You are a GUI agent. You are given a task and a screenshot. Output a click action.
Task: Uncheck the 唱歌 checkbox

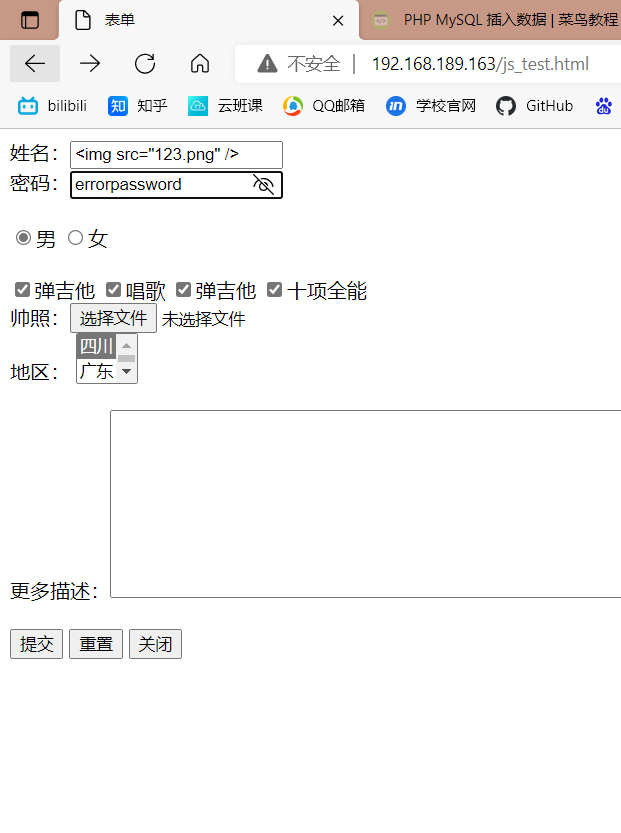point(113,290)
